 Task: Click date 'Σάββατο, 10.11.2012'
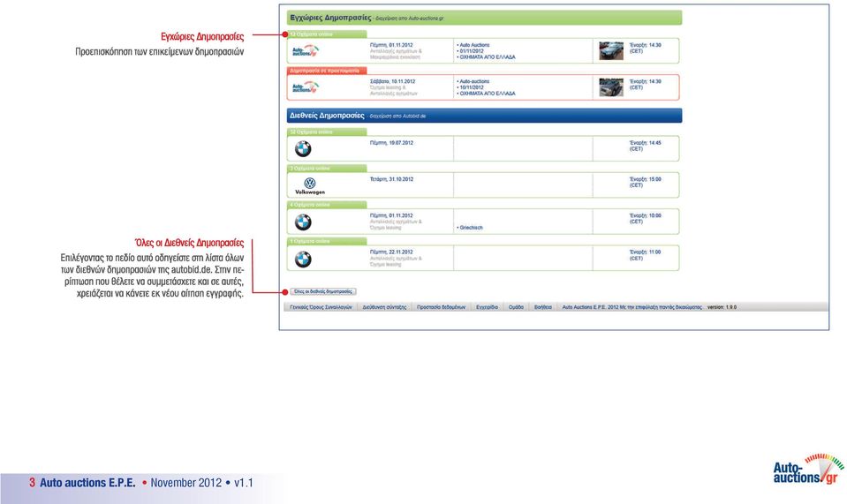click(393, 81)
